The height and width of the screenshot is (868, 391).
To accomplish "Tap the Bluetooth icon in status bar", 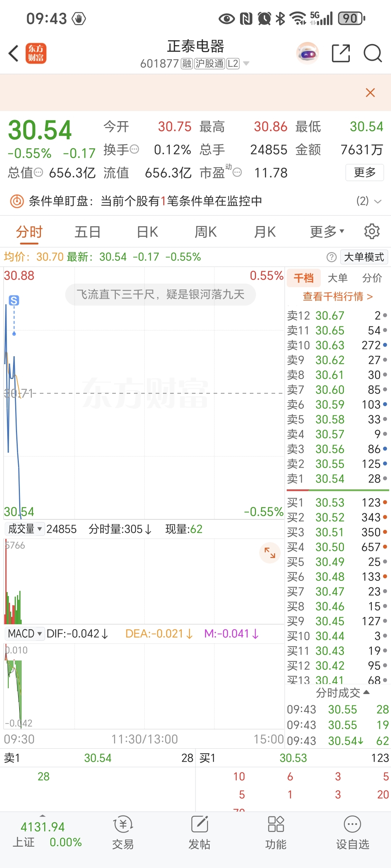I will click(280, 18).
